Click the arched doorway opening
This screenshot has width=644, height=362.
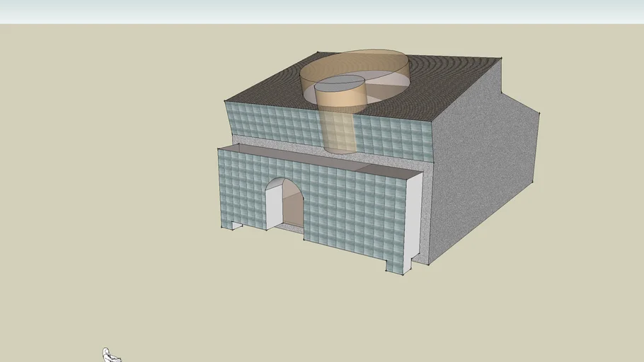point(288,205)
